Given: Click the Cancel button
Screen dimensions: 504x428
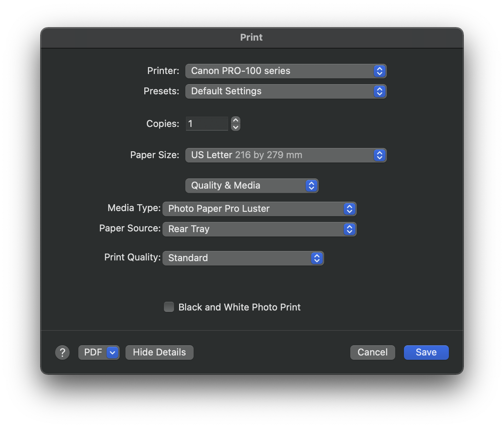Looking at the screenshot, I should [x=372, y=353].
